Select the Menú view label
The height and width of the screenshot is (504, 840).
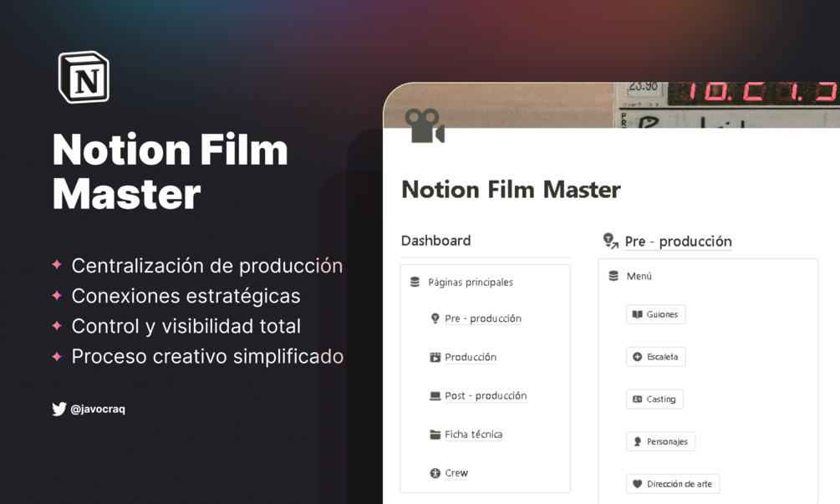click(x=639, y=277)
